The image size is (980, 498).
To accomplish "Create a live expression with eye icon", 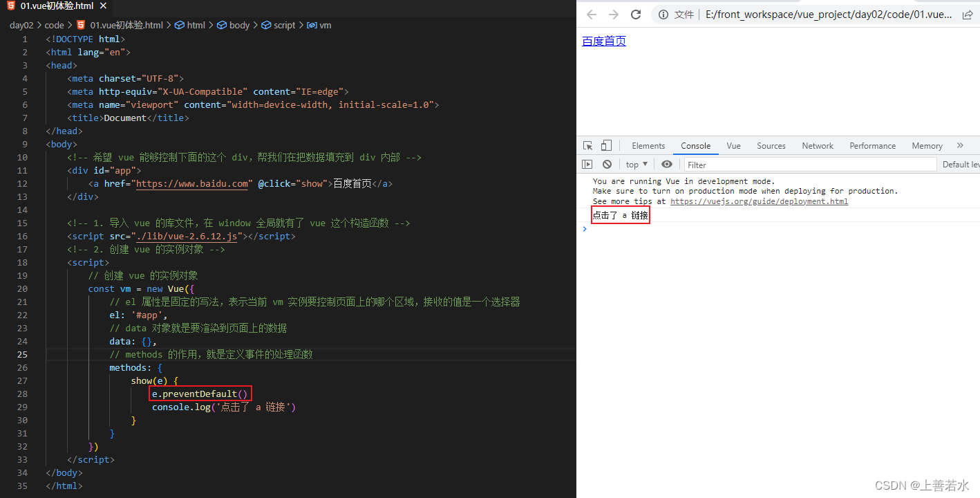I will pyautogui.click(x=667, y=164).
